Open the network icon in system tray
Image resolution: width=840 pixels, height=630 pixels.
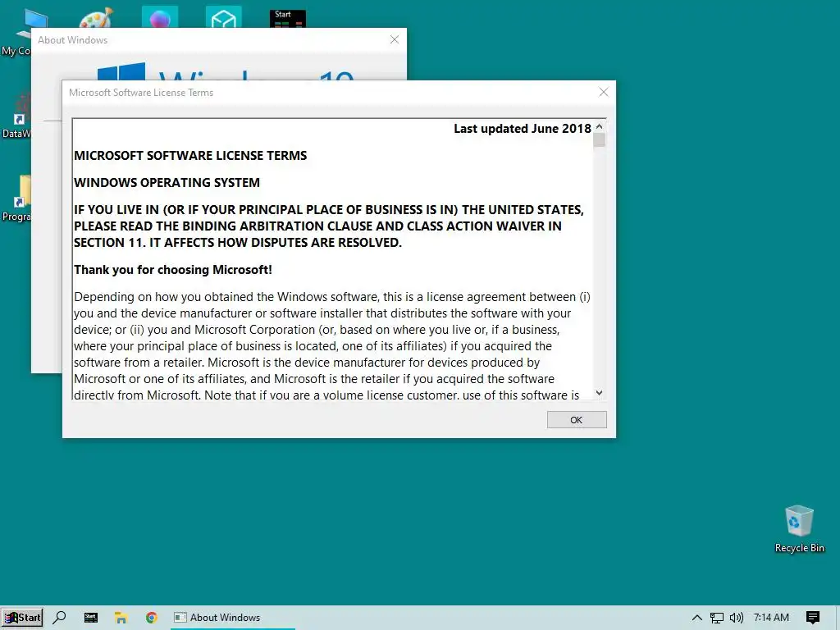pyautogui.click(x=716, y=618)
